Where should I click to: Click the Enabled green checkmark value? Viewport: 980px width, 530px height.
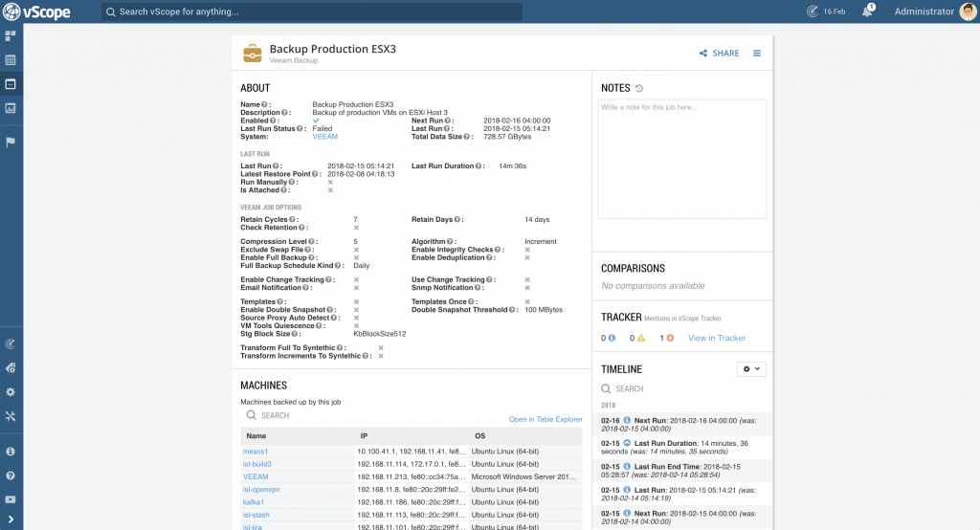pos(316,121)
